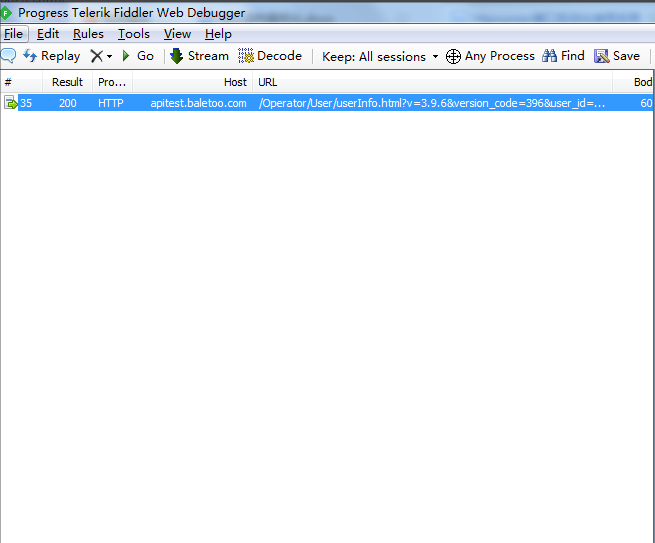
Task: Click the Any Process label
Action: 500,56
